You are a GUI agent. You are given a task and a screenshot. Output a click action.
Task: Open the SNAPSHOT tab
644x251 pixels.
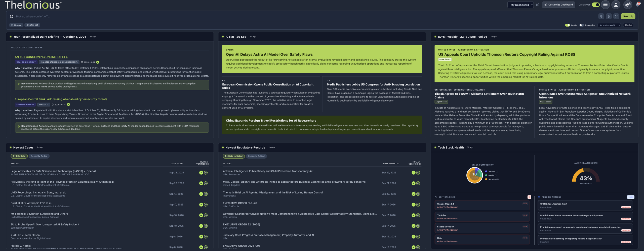click(x=32, y=25)
